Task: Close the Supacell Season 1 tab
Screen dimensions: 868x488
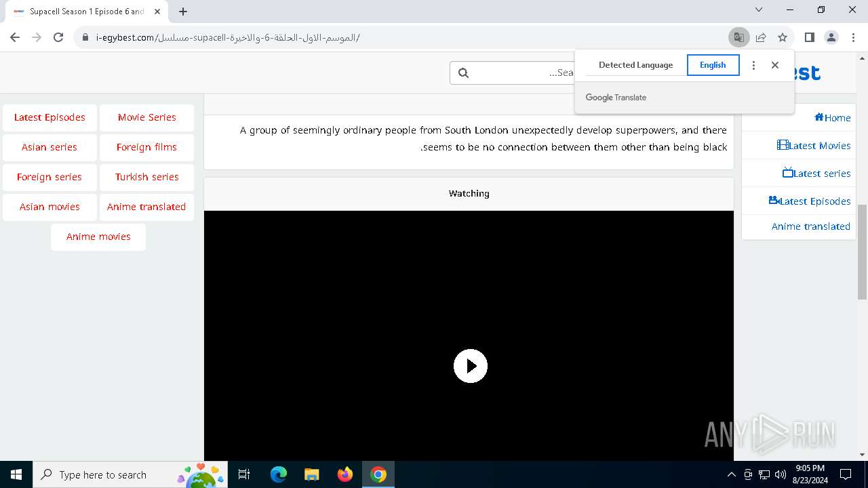Action: [157, 11]
